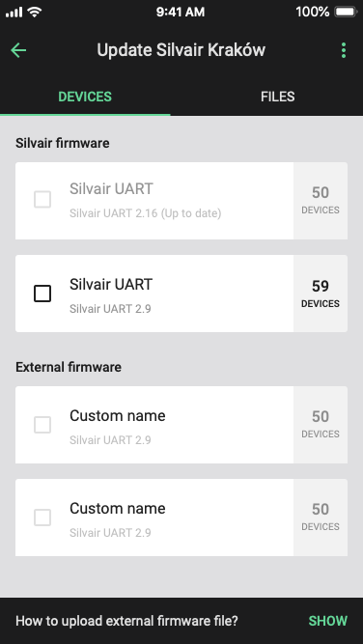Switch to the FILES tab
The image size is (363, 644).
[278, 97]
